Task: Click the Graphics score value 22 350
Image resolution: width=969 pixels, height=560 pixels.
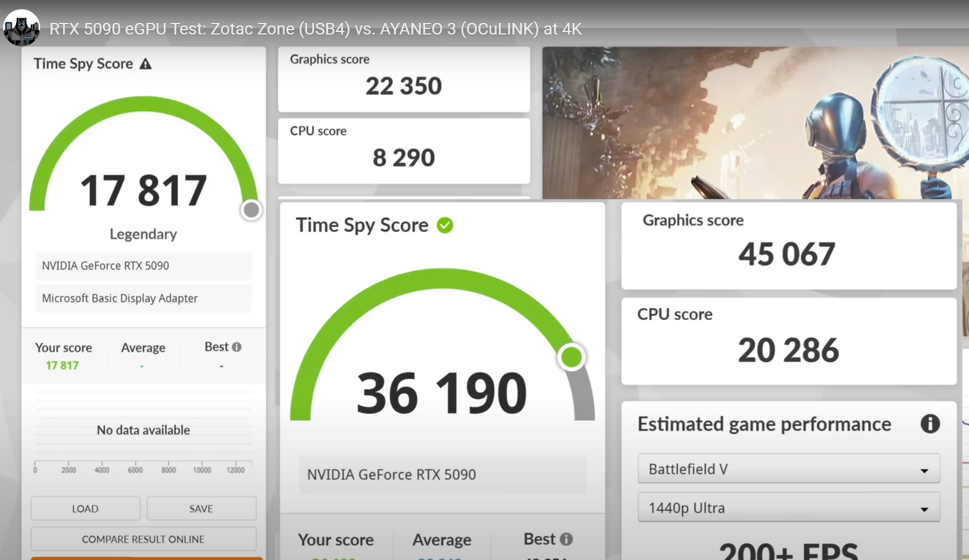Action: coord(404,86)
